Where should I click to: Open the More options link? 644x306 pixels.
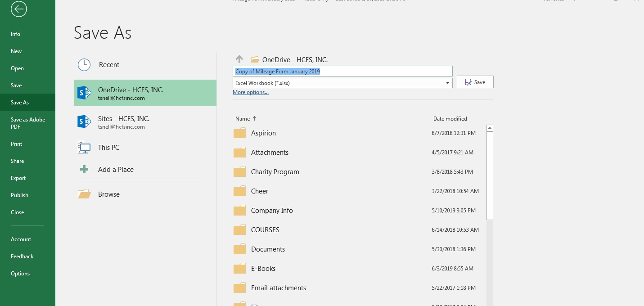tap(251, 92)
